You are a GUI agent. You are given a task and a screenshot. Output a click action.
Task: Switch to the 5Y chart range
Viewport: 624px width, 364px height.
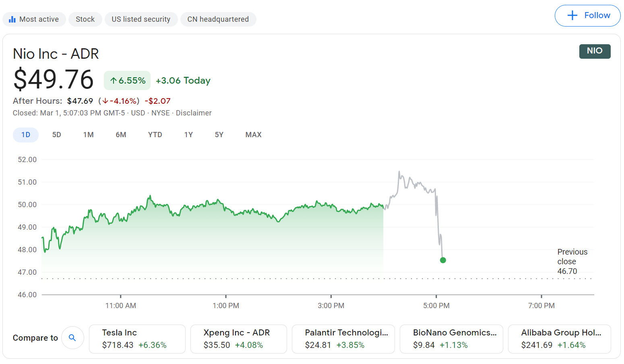click(x=219, y=135)
